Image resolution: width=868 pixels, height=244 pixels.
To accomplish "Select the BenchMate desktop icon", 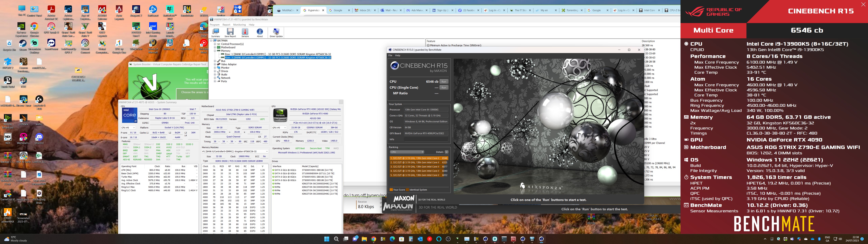I will 187,11.
